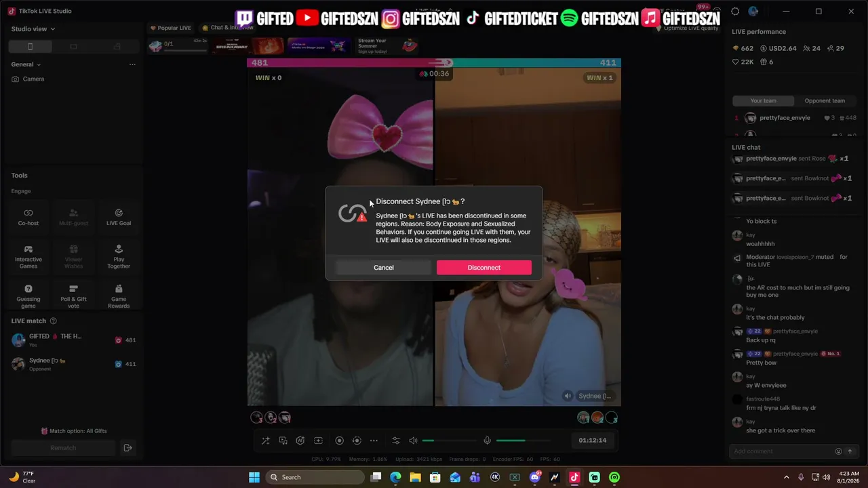
Task: Adjust the speaker volume slider
Action: click(x=449, y=441)
